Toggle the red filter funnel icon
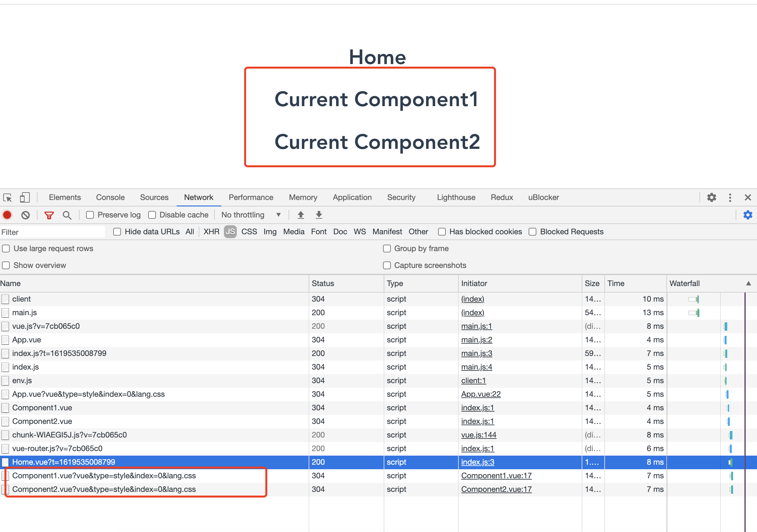757x532 pixels. (x=49, y=215)
